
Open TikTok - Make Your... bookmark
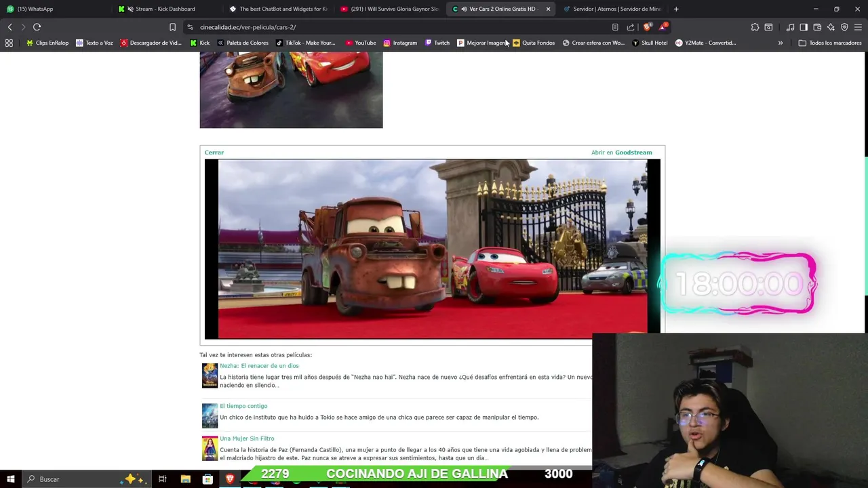tap(305, 43)
